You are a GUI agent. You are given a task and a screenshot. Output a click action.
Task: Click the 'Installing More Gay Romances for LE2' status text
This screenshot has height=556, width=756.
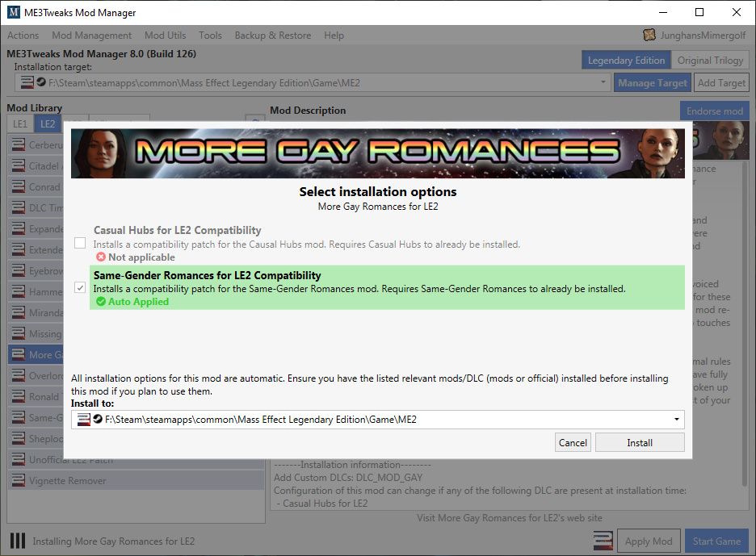(113, 541)
